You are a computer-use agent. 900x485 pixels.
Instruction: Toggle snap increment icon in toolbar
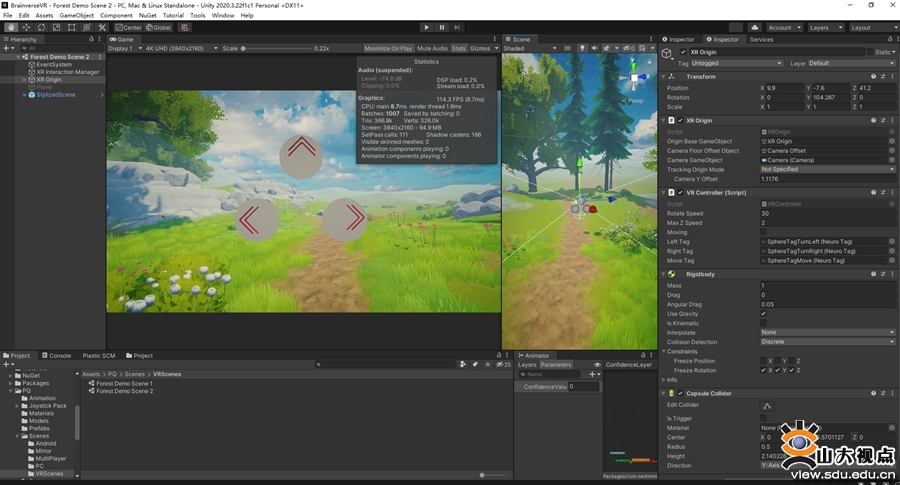[184, 28]
